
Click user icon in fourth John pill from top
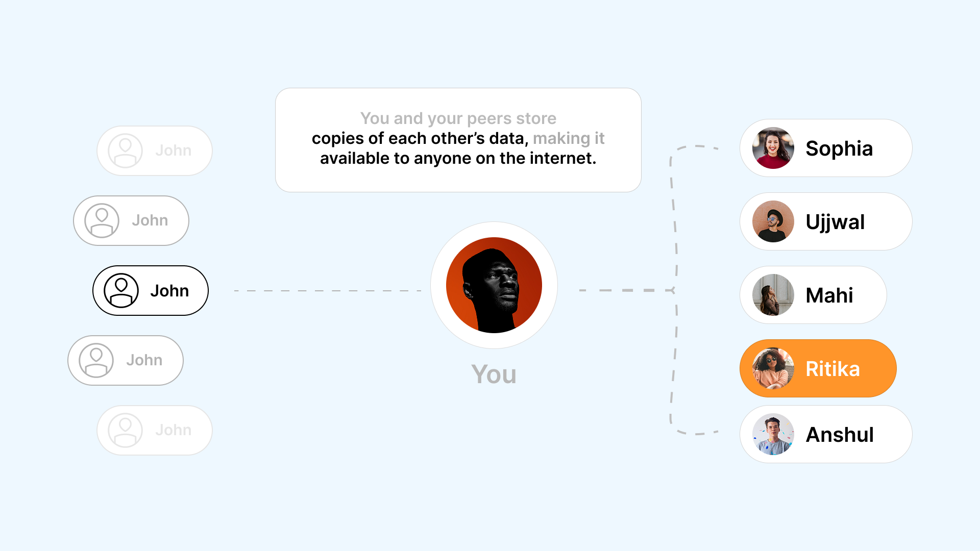[x=96, y=360]
